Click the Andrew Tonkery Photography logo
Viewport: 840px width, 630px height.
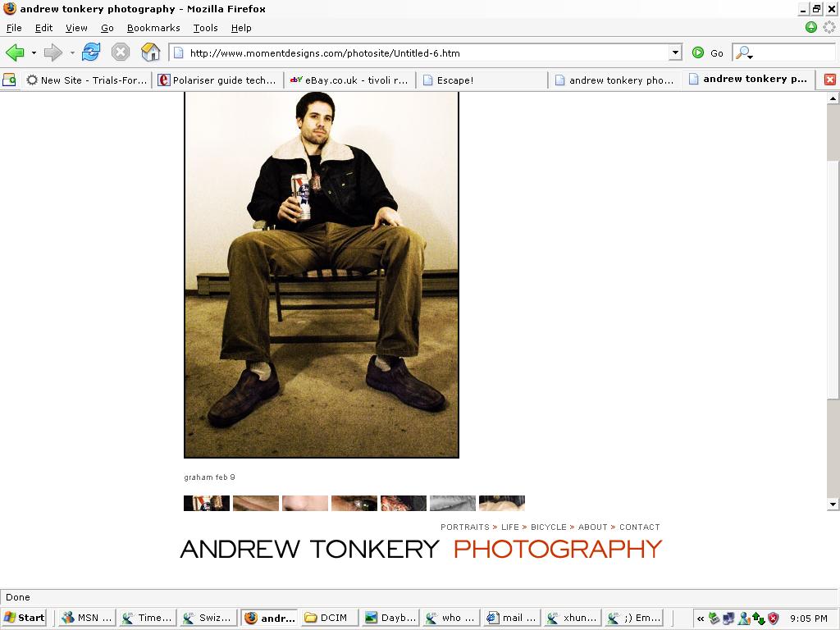[421, 549]
